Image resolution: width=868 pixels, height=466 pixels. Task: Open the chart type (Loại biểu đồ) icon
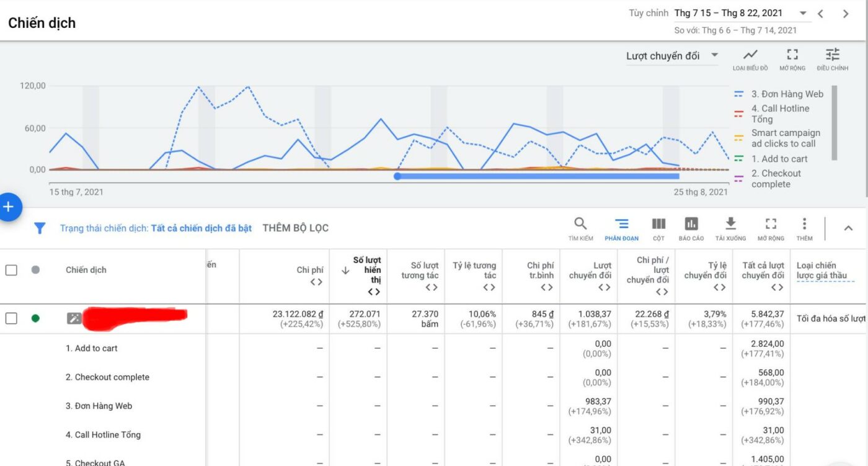tap(750, 55)
